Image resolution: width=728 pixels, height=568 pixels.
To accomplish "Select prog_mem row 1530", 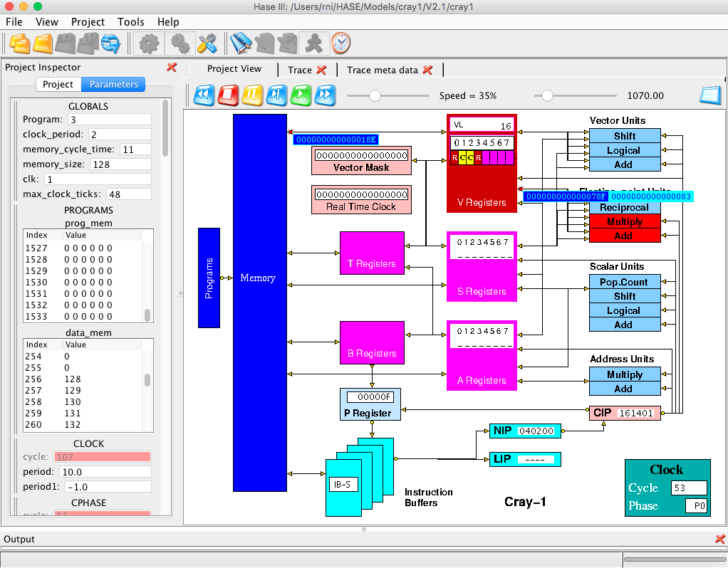I will point(83,282).
